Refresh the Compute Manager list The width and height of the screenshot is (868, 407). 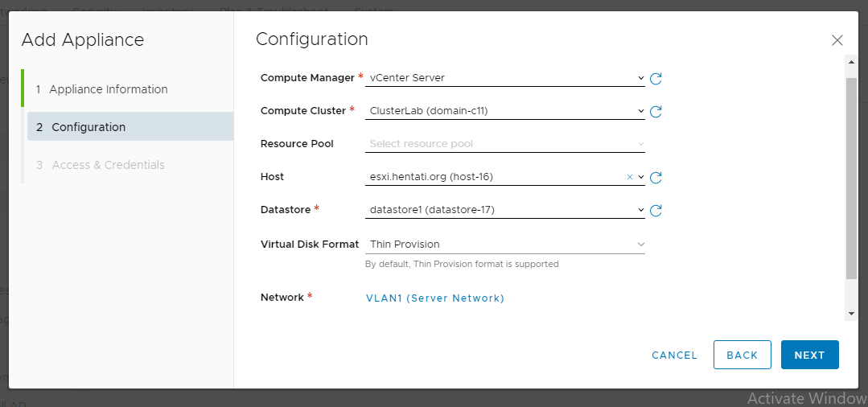[656, 79]
